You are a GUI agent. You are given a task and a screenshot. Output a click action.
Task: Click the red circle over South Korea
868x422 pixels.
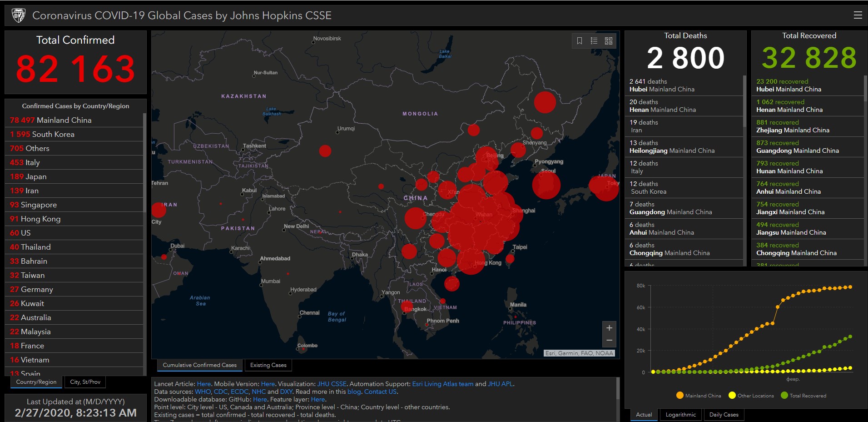pos(546,185)
